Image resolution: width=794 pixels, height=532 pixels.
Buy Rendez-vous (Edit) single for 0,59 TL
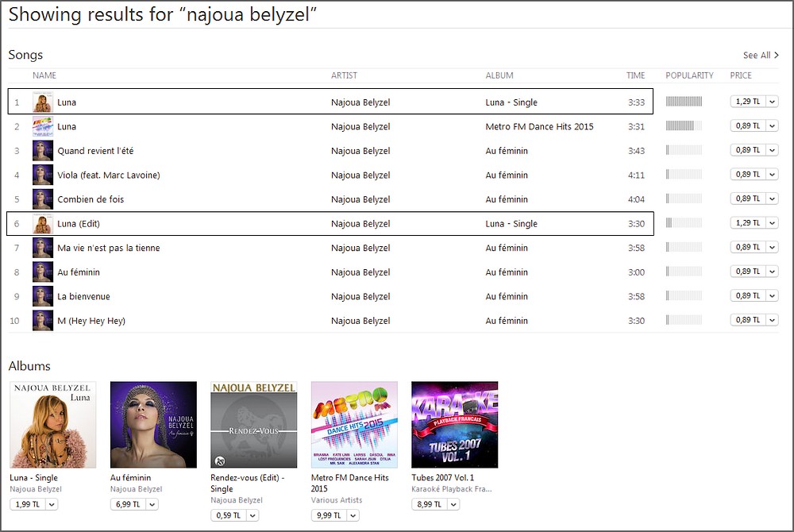[x=229, y=515]
